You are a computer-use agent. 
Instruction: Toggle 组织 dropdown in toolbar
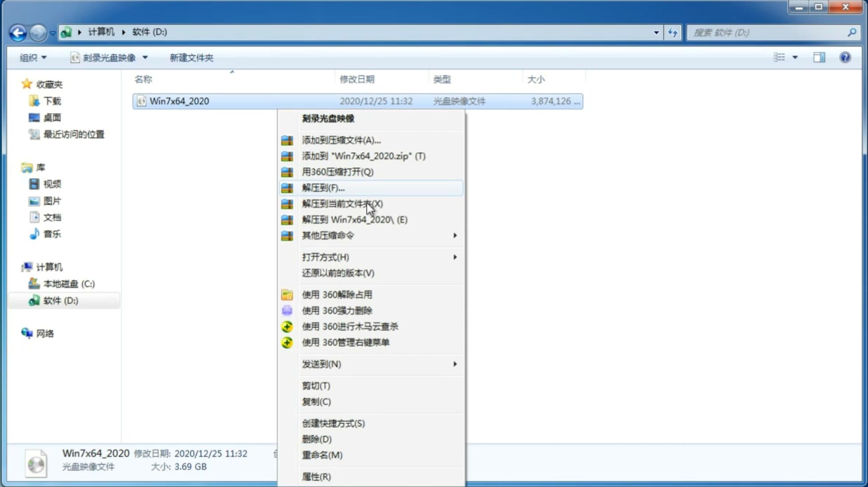tap(33, 57)
